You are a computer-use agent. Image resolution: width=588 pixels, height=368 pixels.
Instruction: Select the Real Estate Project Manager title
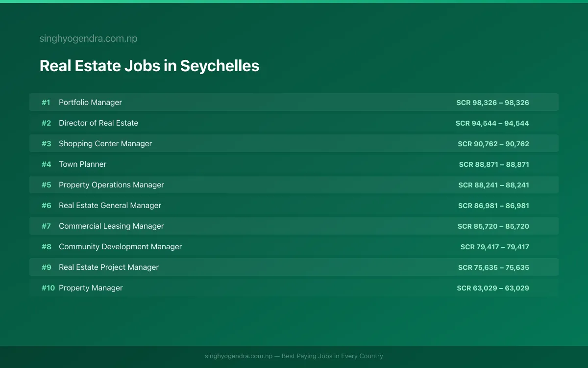coord(109,267)
